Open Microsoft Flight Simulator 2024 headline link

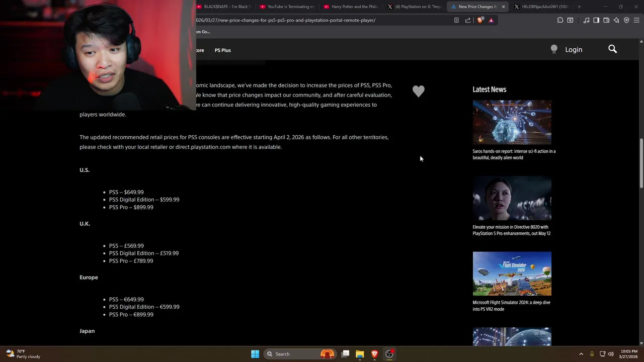(x=511, y=306)
